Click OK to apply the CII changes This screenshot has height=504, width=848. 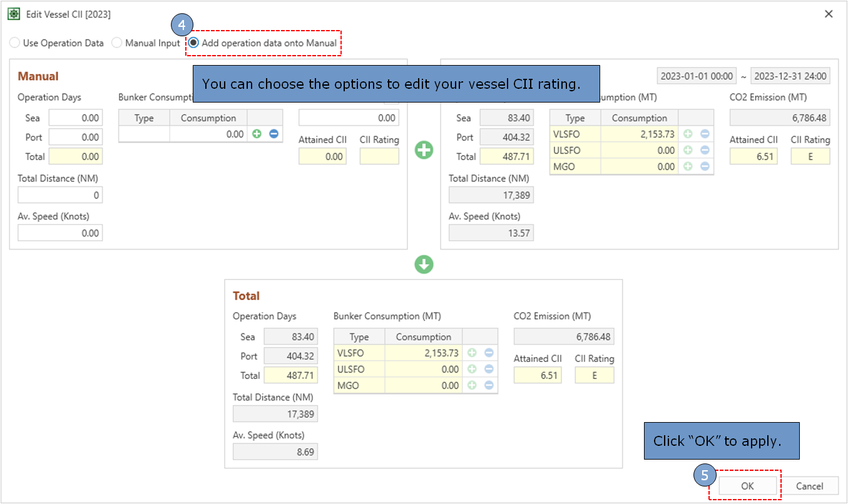point(747,486)
